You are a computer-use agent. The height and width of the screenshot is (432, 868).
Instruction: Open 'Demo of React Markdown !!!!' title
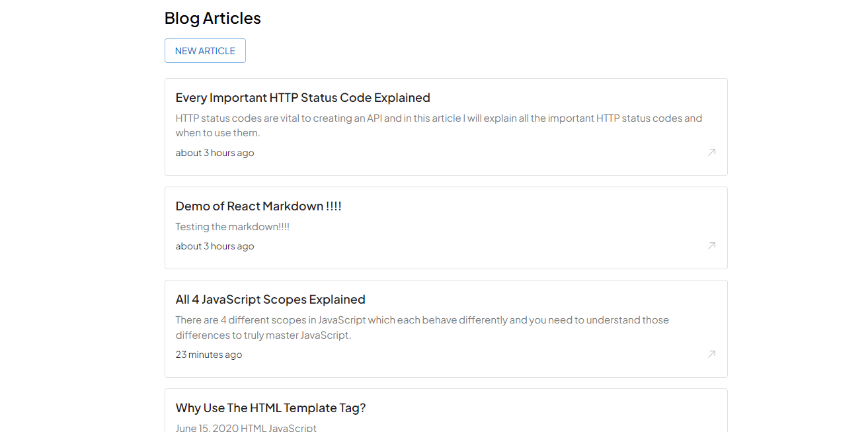click(x=258, y=206)
